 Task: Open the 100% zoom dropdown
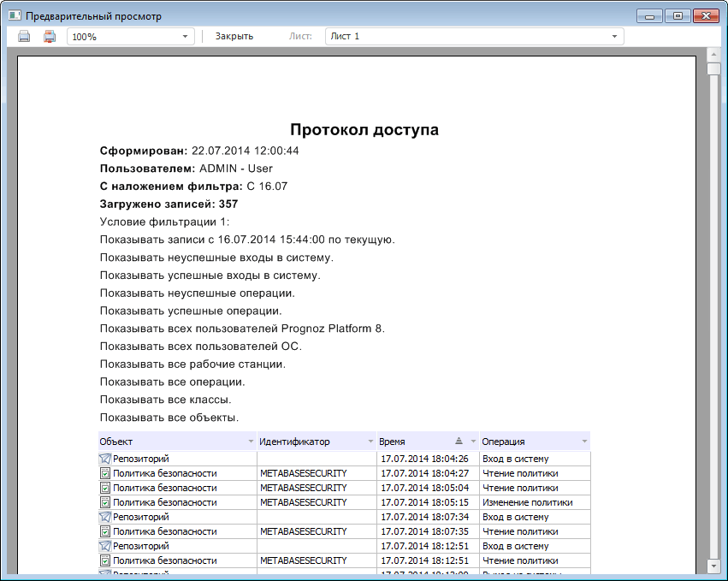(186, 37)
